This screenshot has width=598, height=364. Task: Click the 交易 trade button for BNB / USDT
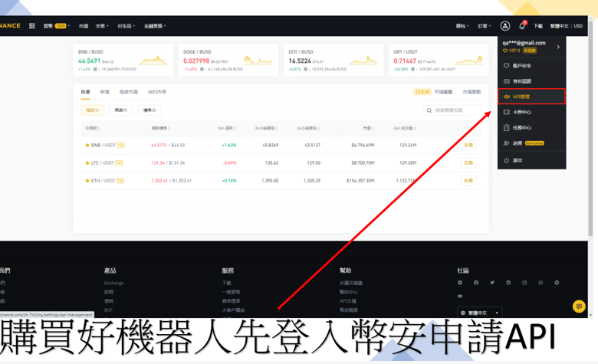[x=468, y=146]
